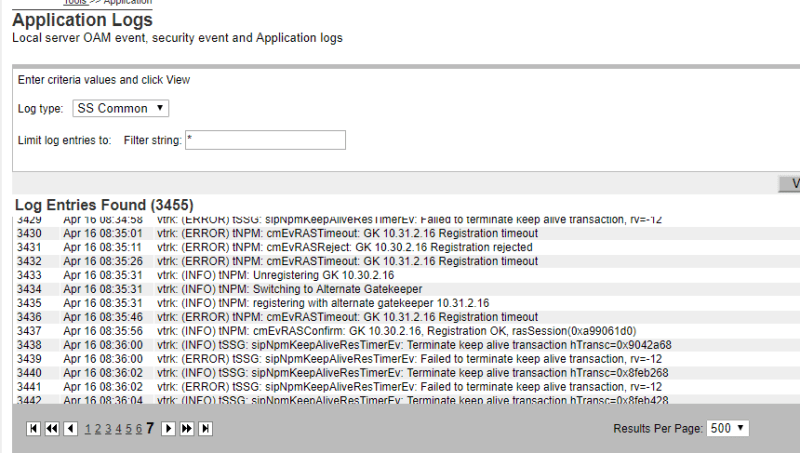Select entry 3438 hTransc=0x9042a68 message
Screen dimensions: 800x453
pos(414,345)
